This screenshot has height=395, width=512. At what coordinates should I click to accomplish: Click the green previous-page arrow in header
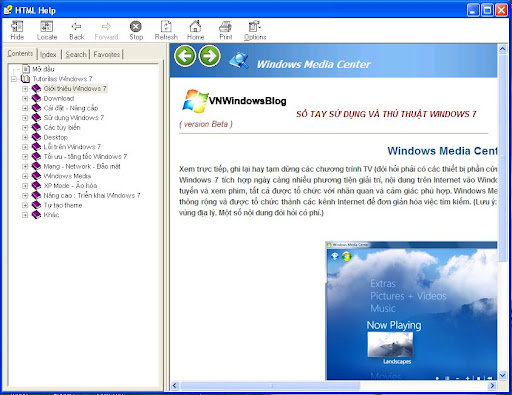tap(185, 56)
